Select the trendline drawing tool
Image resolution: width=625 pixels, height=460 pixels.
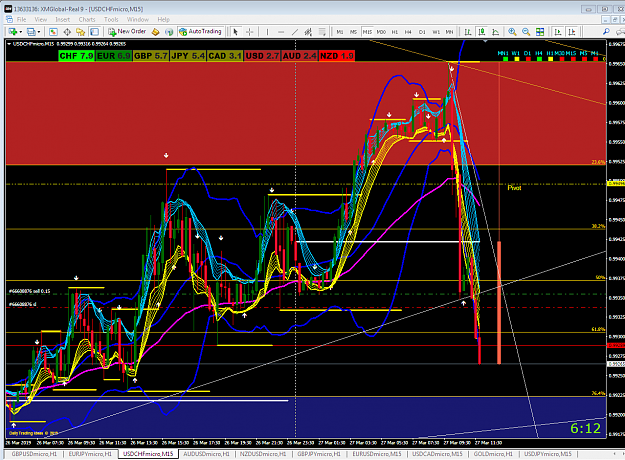point(295,31)
